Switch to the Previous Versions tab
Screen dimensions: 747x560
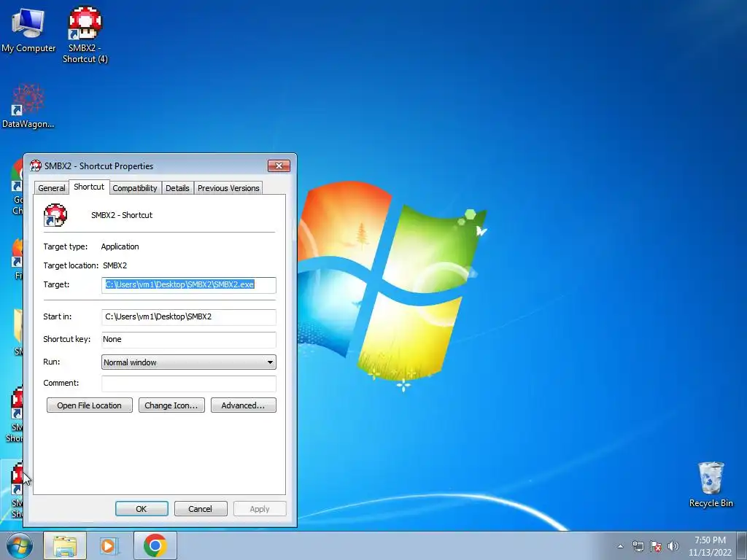tap(228, 188)
